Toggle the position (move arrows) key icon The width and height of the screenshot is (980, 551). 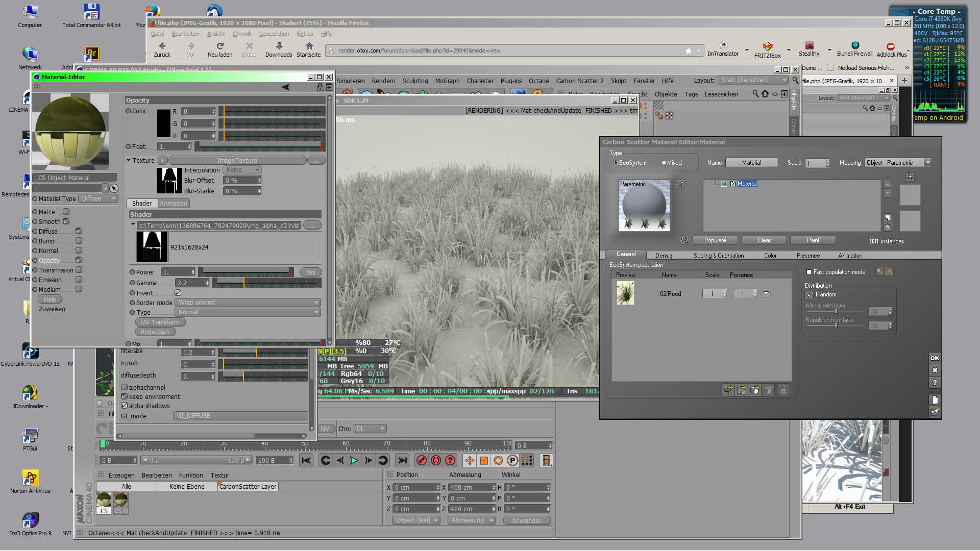(469, 460)
